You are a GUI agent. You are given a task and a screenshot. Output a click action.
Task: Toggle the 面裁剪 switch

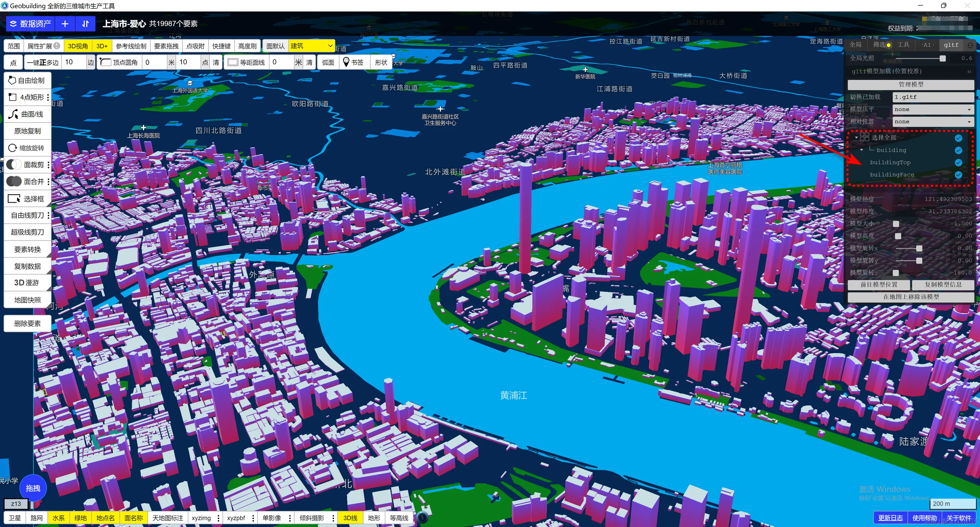pos(14,164)
